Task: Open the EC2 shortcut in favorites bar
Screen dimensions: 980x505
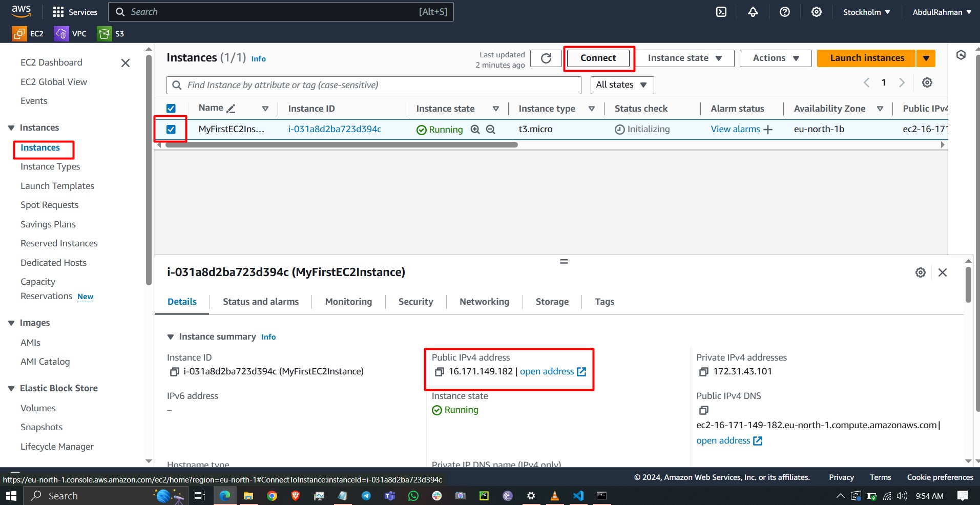Action: [28, 34]
